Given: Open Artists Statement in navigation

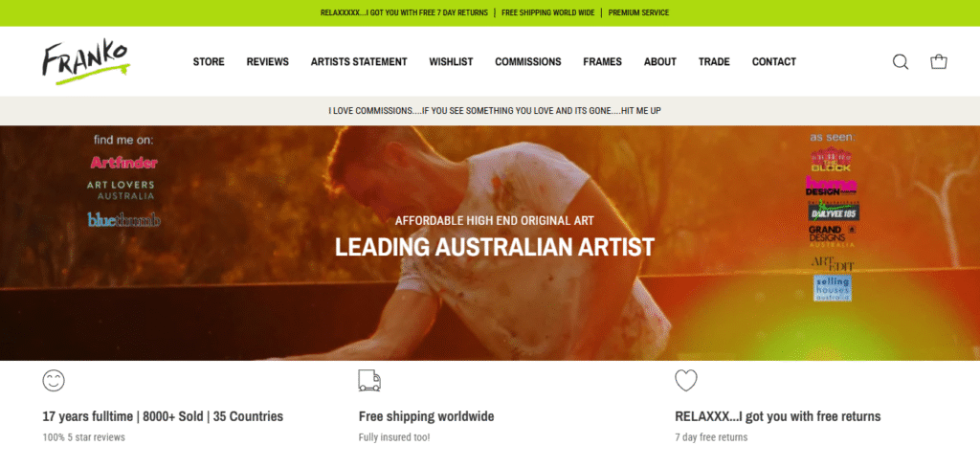Looking at the screenshot, I should coord(359,62).
